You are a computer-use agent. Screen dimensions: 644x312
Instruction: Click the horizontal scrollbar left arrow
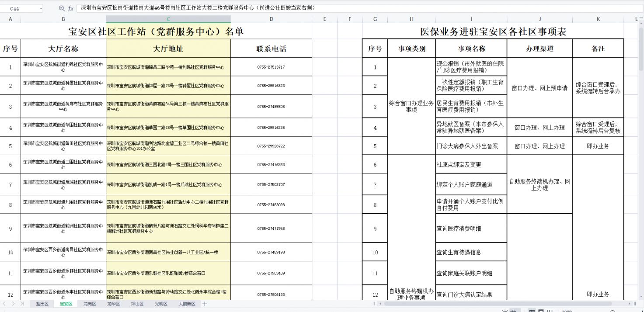(381, 304)
